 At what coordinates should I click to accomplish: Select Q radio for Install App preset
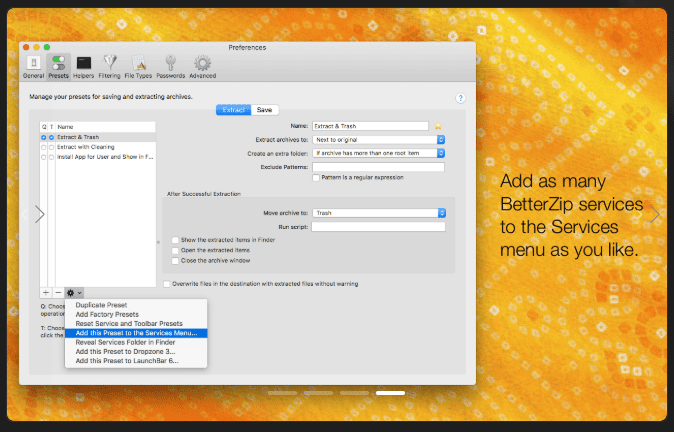(43, 157)
